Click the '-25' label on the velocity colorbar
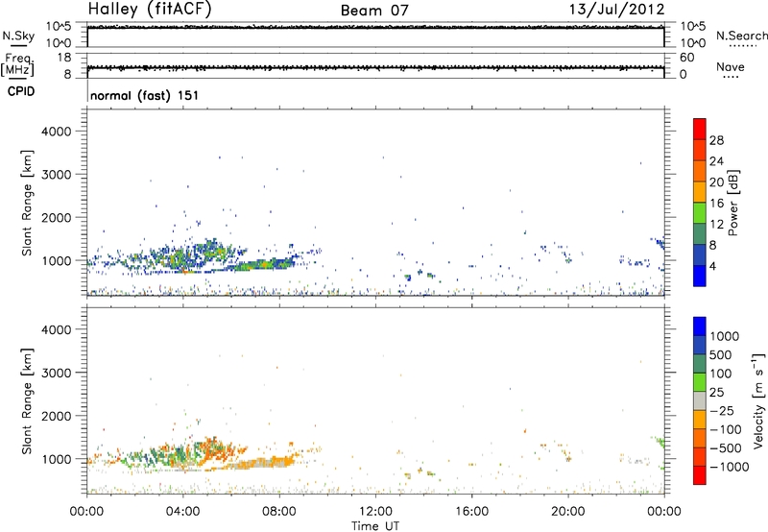The image size is (768, 532). (x=722, y=410)
